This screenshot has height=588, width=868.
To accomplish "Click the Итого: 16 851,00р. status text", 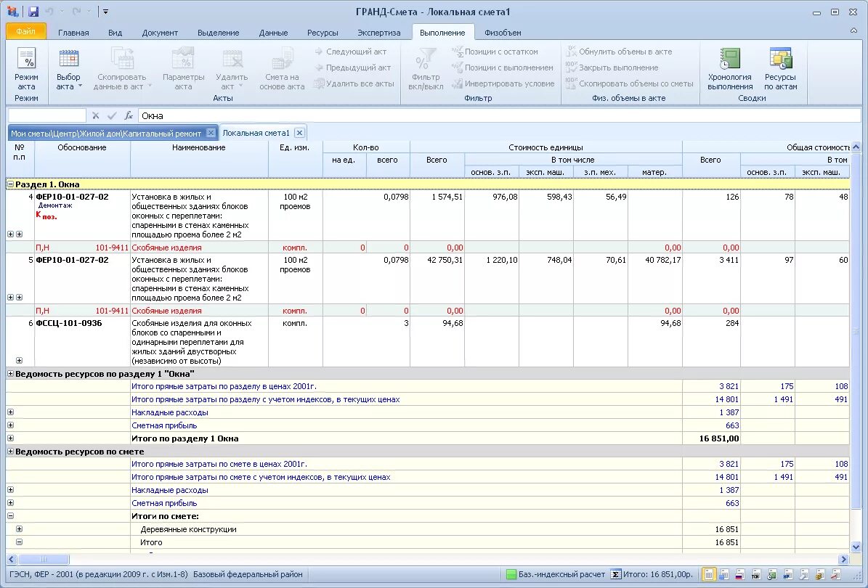I will click(657, 574).
